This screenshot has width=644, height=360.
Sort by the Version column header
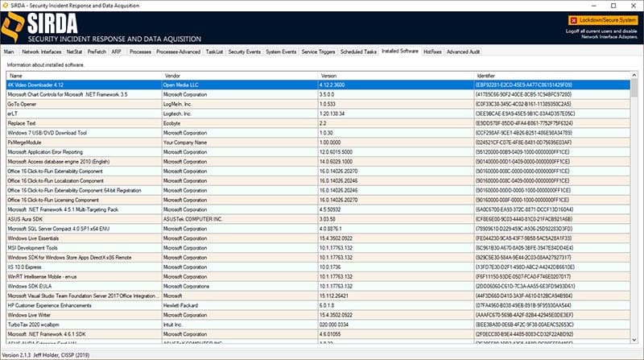(396, 76)
